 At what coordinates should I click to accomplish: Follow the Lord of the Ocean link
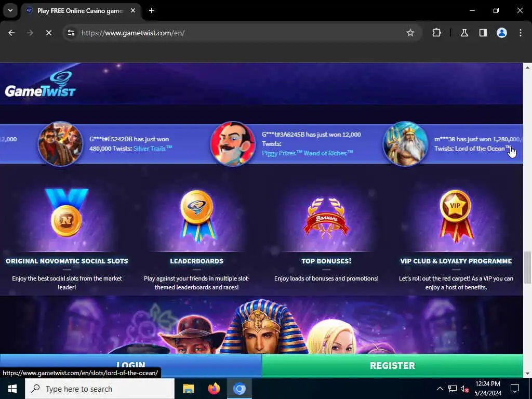[483, 148]
